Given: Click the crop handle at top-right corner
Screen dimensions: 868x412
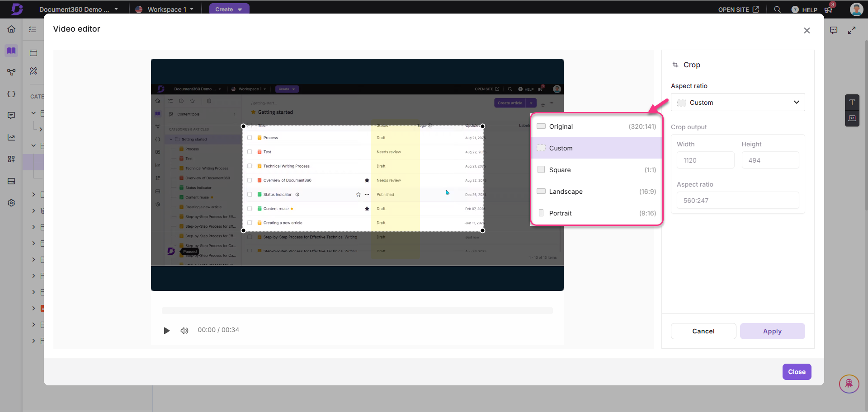Looking at the screenshot, I should tap(483, 126).
